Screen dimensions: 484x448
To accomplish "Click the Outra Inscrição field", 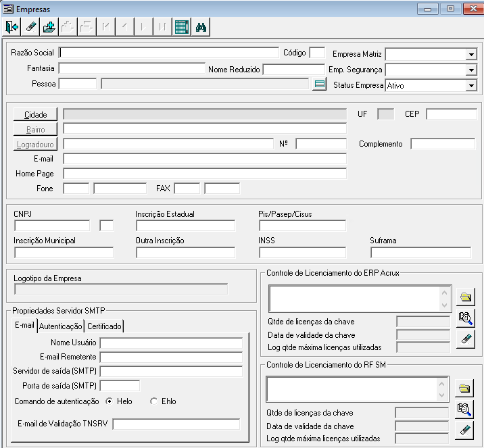I will click(185, 253).
